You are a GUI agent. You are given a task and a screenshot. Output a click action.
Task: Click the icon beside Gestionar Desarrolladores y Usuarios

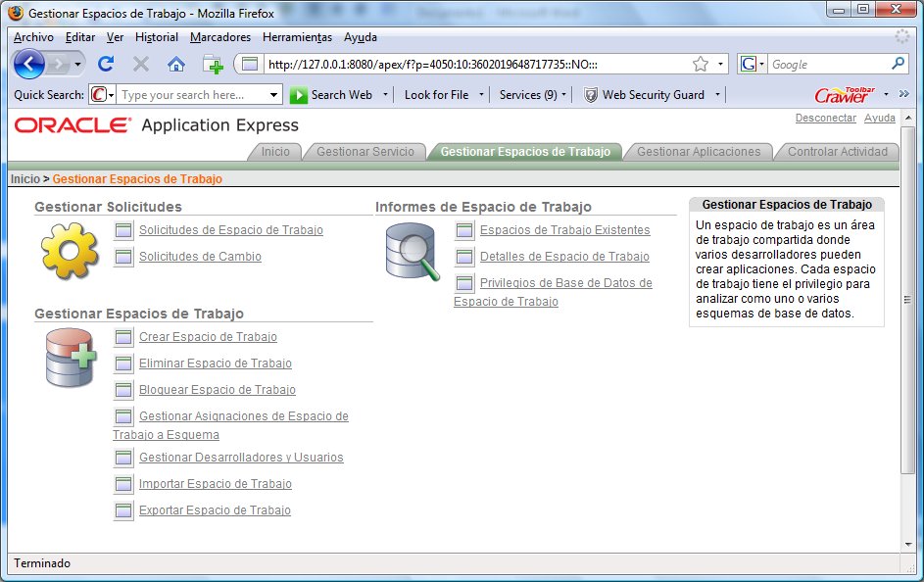(123, 458)
